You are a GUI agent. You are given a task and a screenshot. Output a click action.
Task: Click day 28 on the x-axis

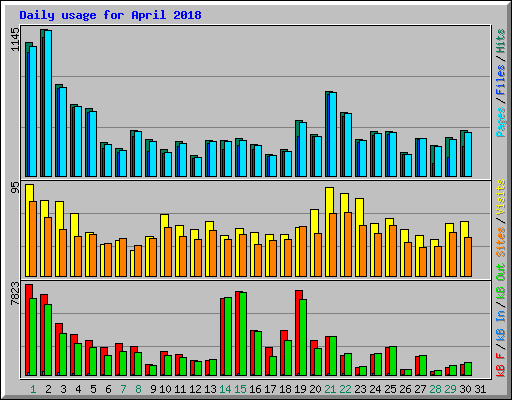tap(435, 389)
